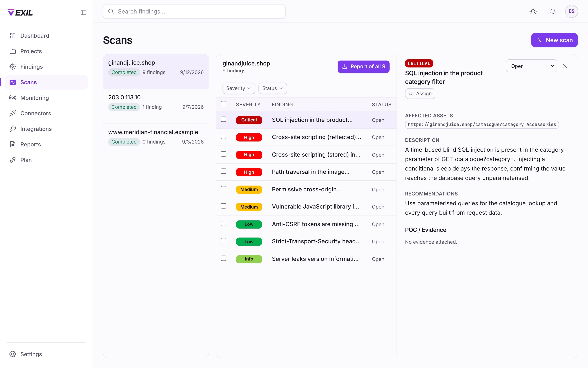588x368 pixels.
Task: Click the Connectors plug icon
Action: 13,113
